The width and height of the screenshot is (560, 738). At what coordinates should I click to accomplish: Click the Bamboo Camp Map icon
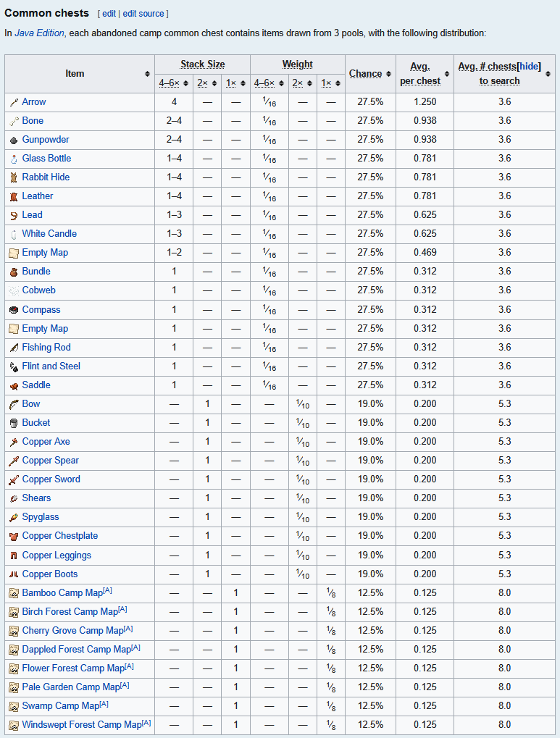tap(14, 593)
